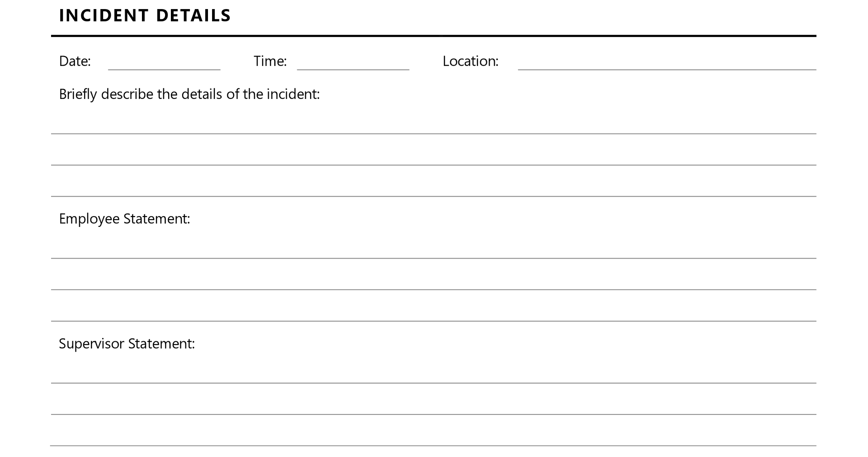This screenshot has width=868, height=457.
Task: Click the INCIDENT DETAILS heading
Action: [145, 16]
